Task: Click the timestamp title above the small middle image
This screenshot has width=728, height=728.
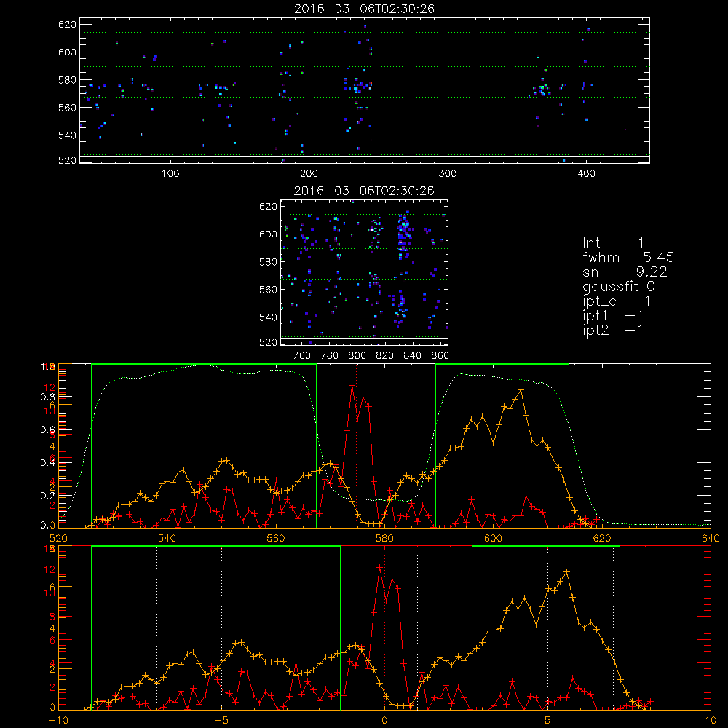Action: click(x=365, y=191)
